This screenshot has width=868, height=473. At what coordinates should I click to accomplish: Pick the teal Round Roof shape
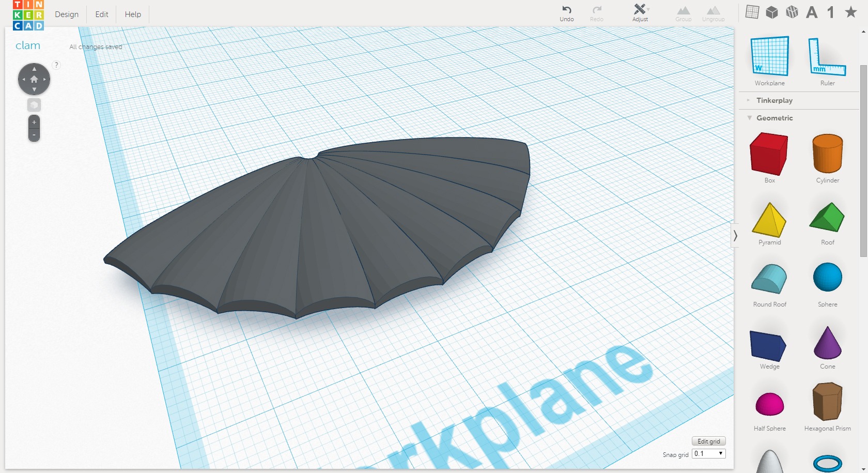tap(769, 279)
